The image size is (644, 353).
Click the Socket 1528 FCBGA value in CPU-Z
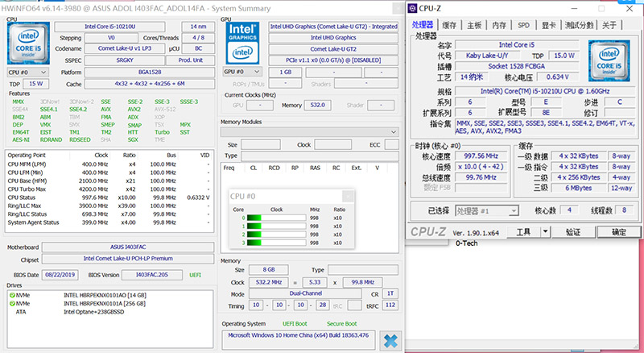[517, 66]
